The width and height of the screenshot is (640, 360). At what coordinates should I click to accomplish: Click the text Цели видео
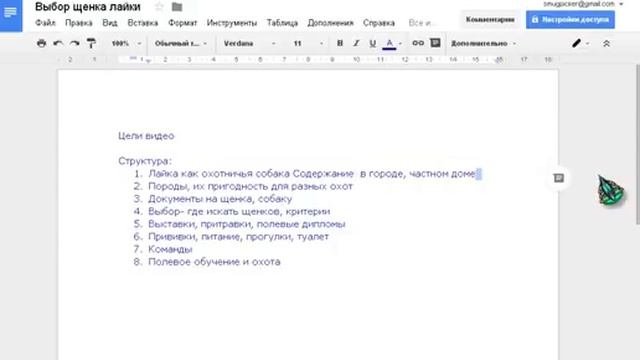(x=146, y=136)
